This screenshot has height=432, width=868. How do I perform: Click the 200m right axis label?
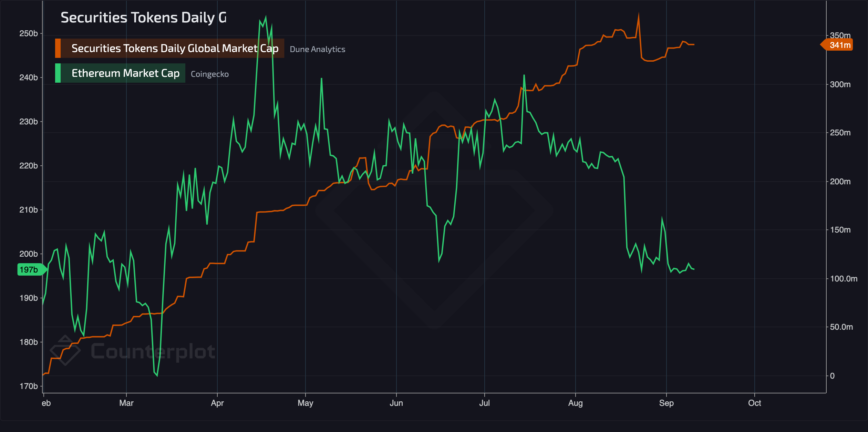tap(840, 182)
